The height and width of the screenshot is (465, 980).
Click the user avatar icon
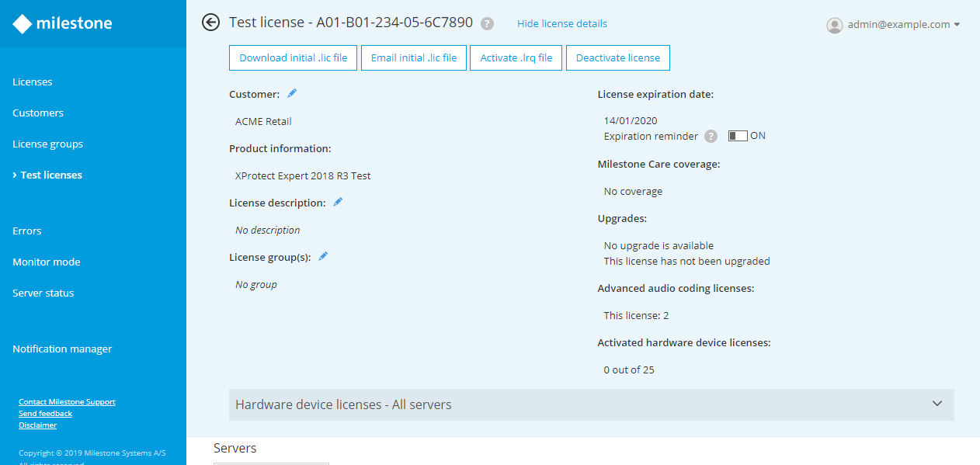coord(835,25)
